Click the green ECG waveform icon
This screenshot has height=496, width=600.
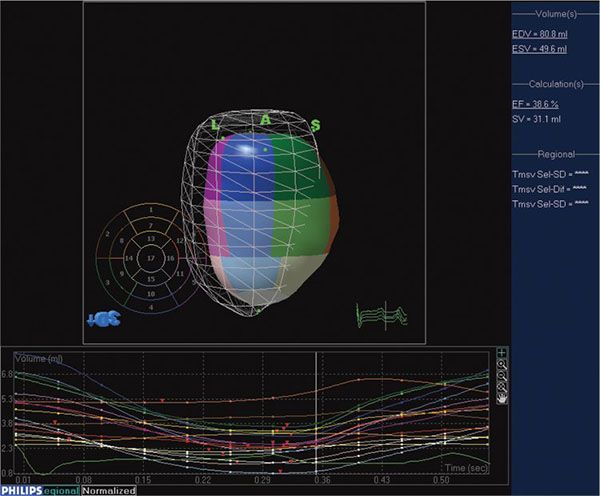tap(381, 314)
